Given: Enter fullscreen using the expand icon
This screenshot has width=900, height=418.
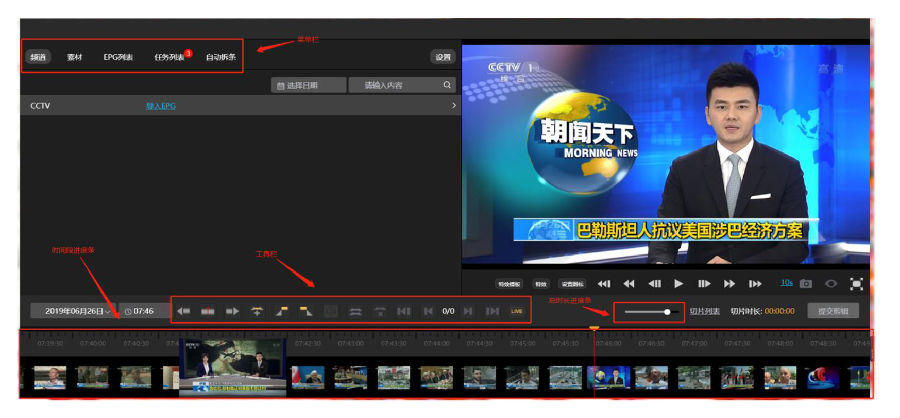Looking at the screenshot, I should (856, 284).
